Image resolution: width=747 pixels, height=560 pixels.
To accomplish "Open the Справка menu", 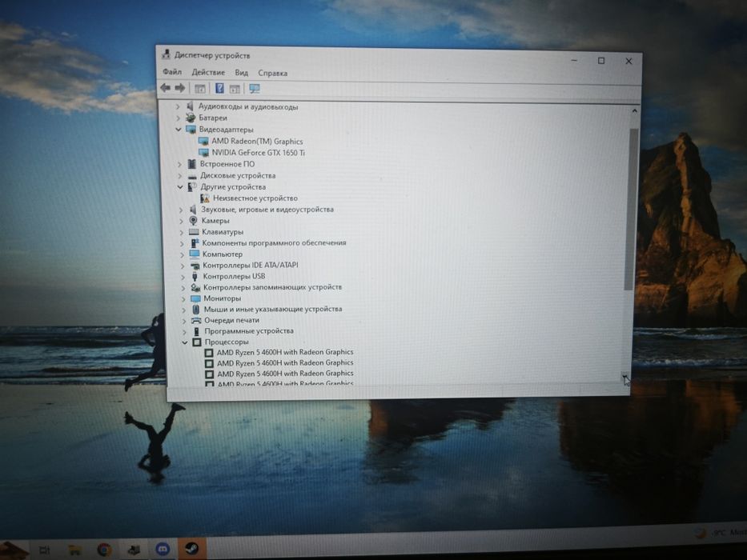I will pyautogui.click(x=272, y=74).
